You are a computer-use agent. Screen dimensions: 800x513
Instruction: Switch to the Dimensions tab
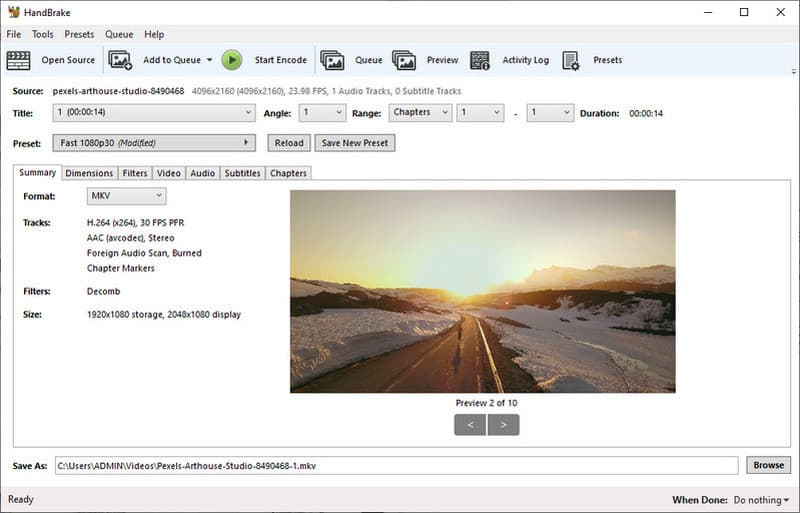point(89,173)
